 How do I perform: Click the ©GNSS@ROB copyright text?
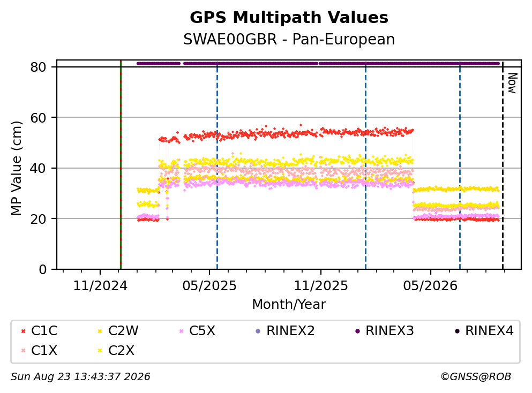(476, 376)
